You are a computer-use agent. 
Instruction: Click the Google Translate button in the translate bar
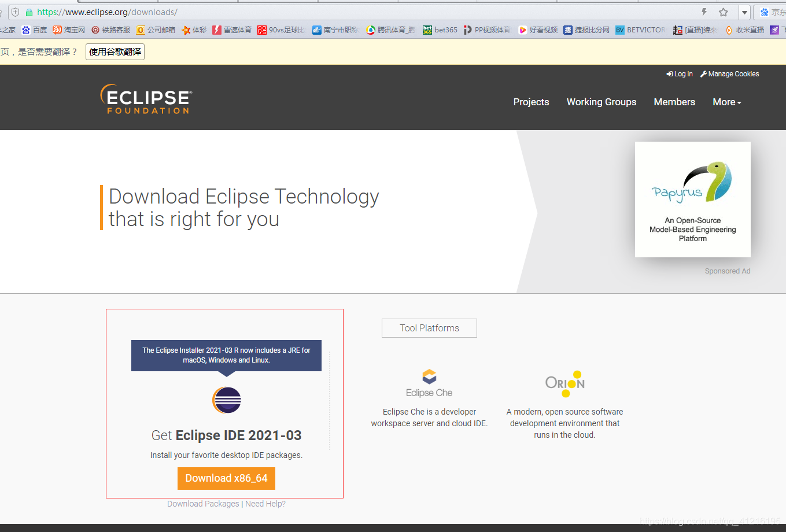pyautogui.click(x=115, y=51)
